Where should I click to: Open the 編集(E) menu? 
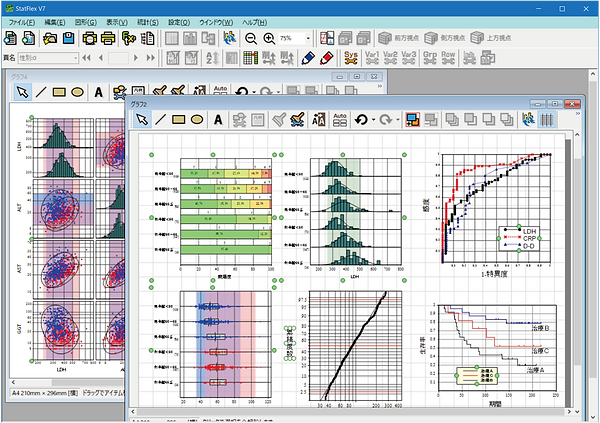click(x=55, y=23)
